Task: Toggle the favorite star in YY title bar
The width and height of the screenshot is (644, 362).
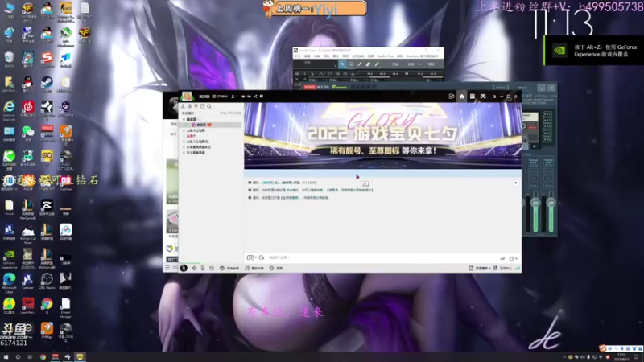Action: tap(243, 97)
